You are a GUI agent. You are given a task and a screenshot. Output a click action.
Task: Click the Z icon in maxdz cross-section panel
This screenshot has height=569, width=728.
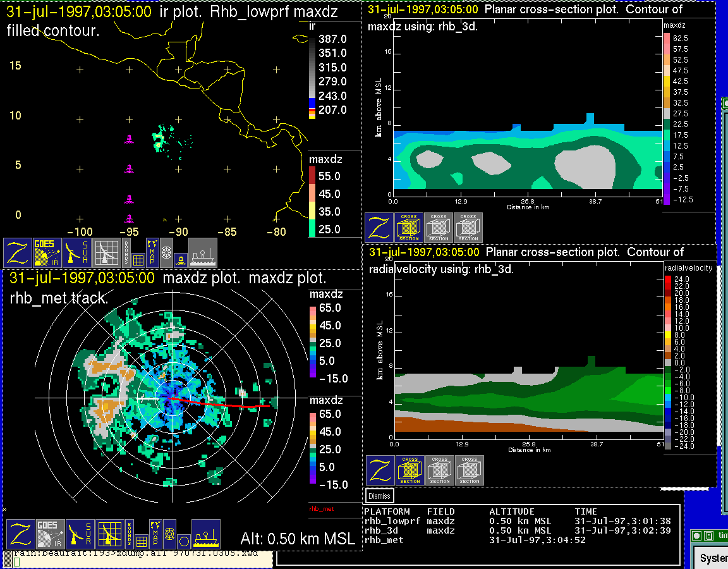tap(379, 228)
